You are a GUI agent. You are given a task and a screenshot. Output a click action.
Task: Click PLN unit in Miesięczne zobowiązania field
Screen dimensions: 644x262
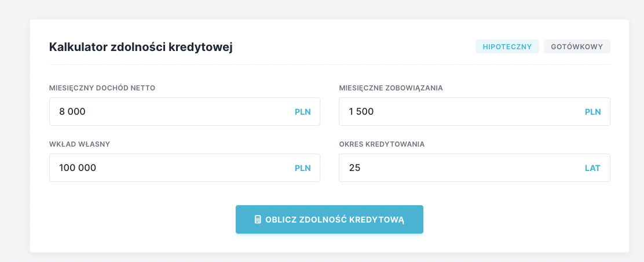(x=592, y=112)
